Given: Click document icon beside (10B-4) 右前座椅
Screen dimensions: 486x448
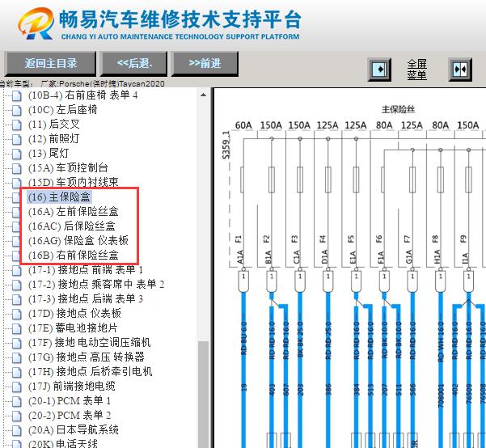Looking at the screenshot, I should (17, 95).
